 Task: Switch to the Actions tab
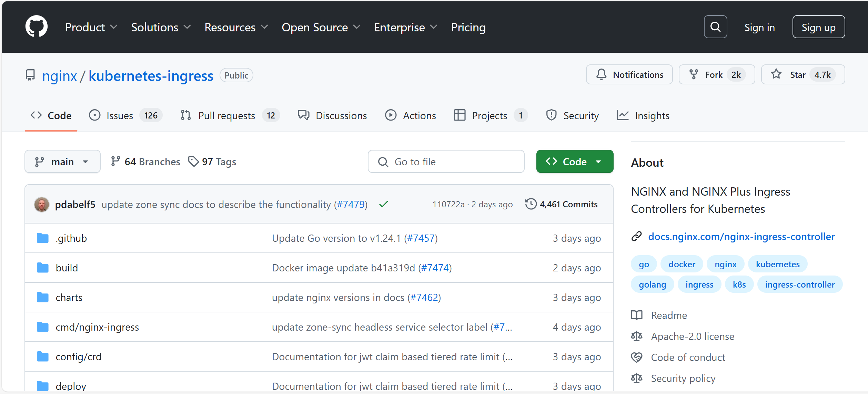tap(411, 115)
